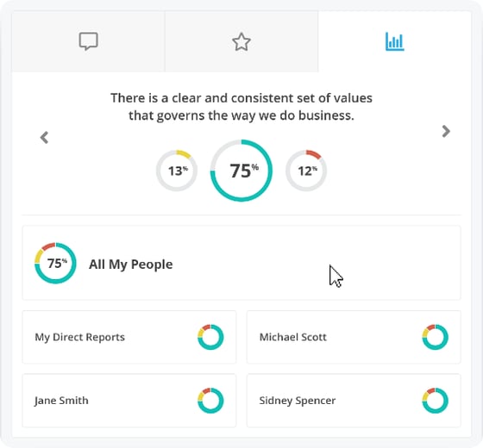Click Jane Smith's donut chart icon
The height and width of the screenshot is (448, 483).
(x=210, y=401)
